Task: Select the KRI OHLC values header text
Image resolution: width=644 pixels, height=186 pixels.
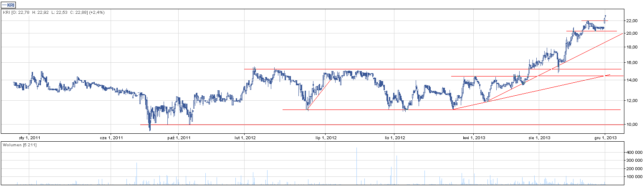Action: pyautogui.click(x=54, y=13)
